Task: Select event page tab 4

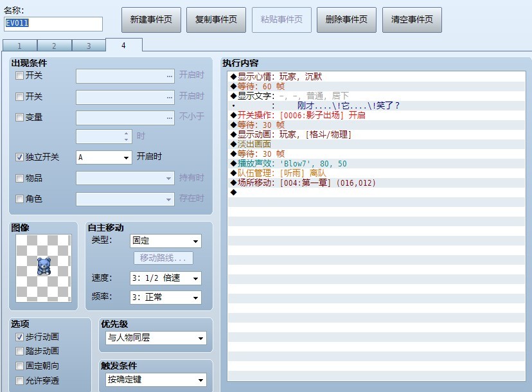Action: tap(124, 45)
